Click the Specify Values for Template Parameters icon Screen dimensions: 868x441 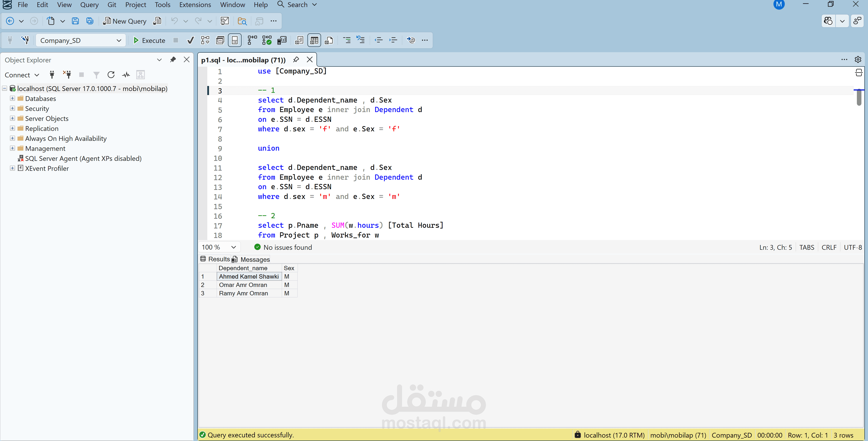pos(411,40)
